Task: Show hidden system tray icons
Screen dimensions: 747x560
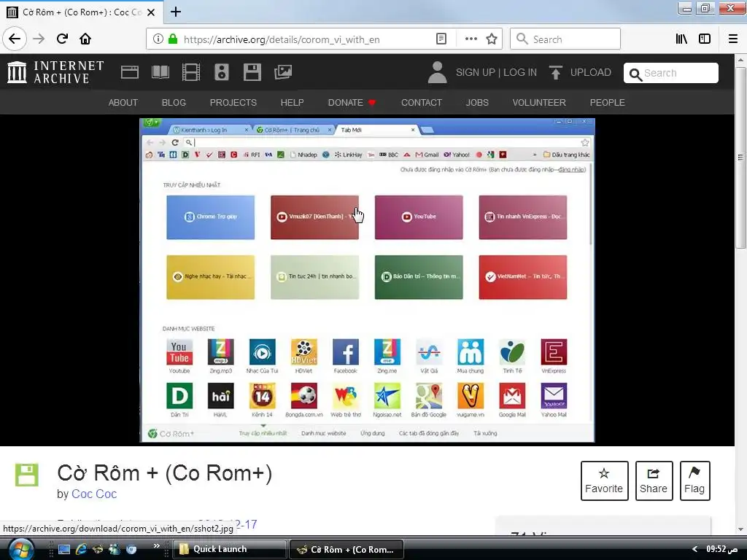Action: [694, 549]
